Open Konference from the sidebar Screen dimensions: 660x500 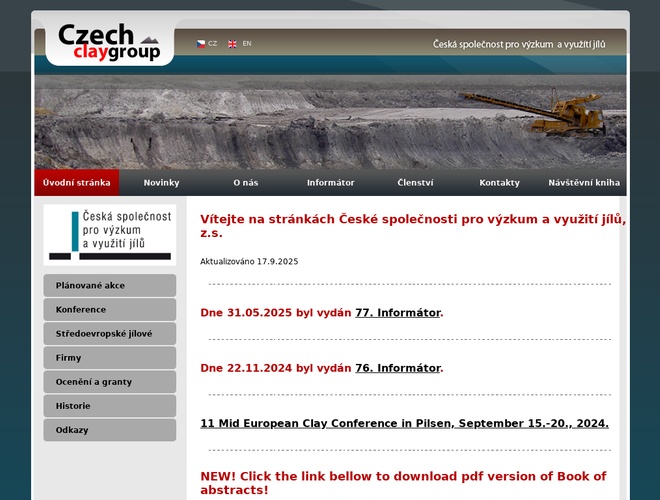109,310
